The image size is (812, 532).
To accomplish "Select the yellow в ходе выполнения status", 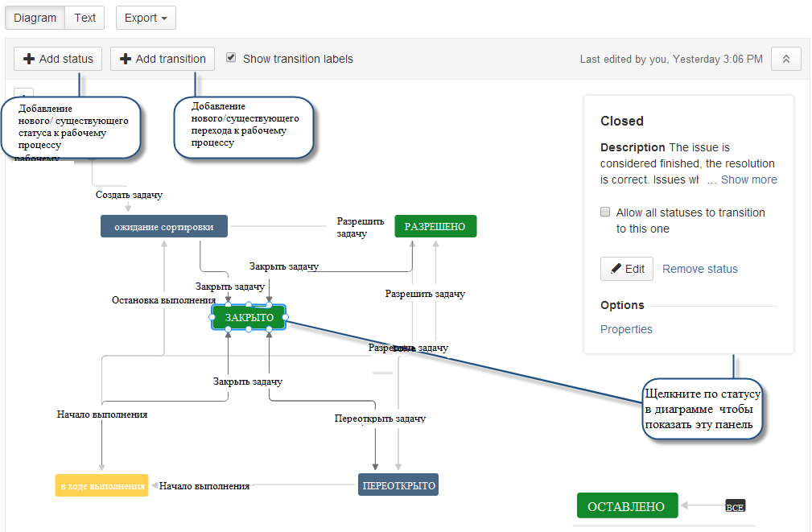I will click(101, 485).
